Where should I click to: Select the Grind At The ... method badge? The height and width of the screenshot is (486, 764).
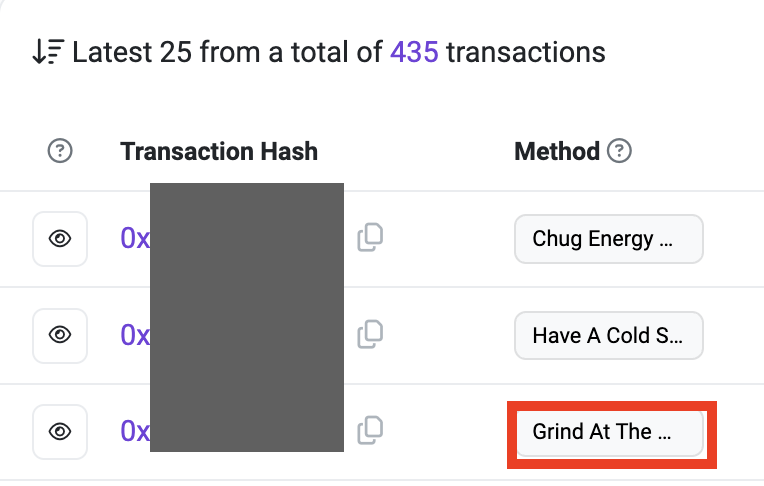pos(609,432)
